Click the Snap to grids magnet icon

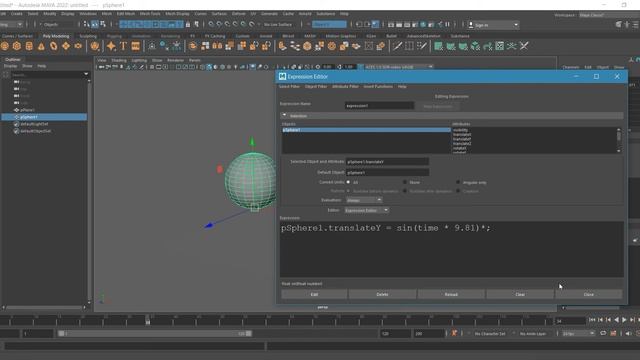pos(211,24)
